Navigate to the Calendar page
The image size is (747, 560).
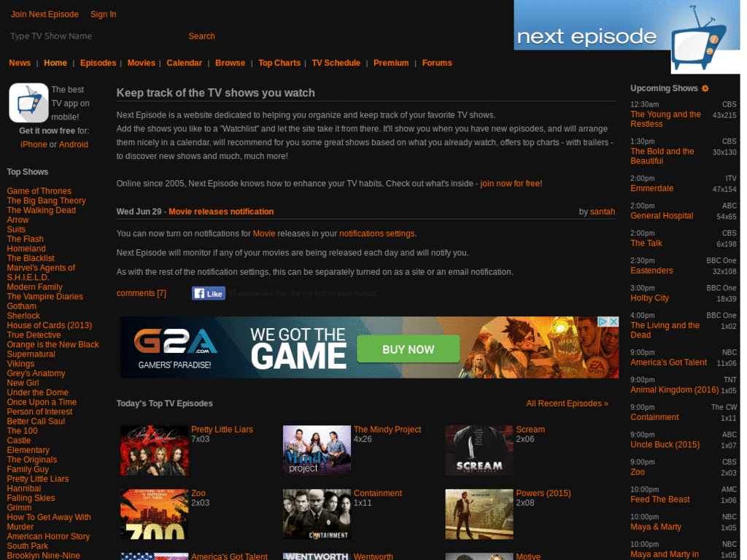pyautogui.click(x=184, y=63)
